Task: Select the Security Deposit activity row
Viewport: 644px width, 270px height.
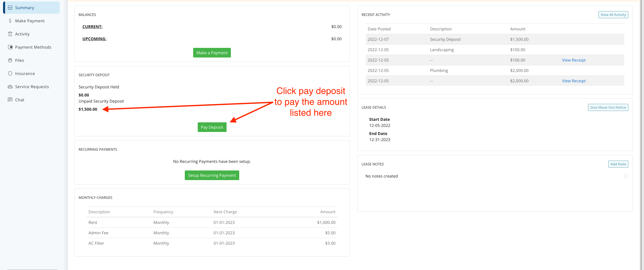Action: pos(445,39)
